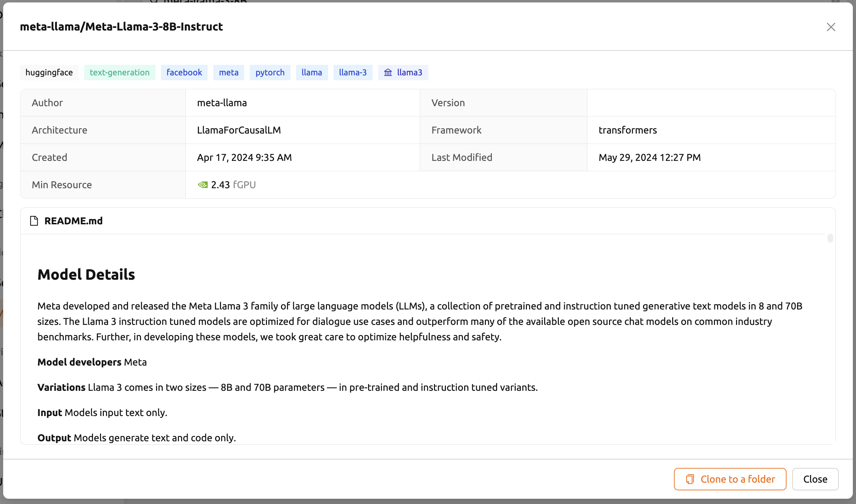Click the Last Modified date May 29, 2024

pos(650,157)
